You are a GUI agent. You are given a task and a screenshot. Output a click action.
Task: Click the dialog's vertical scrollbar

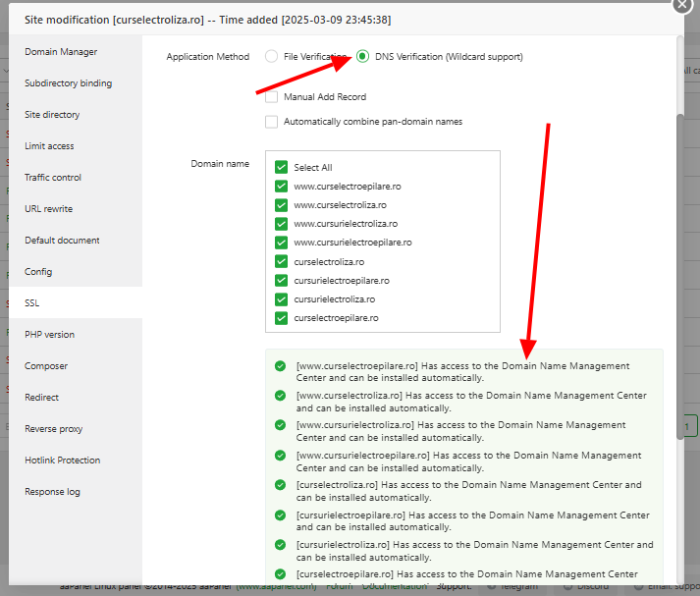(679, 275)
